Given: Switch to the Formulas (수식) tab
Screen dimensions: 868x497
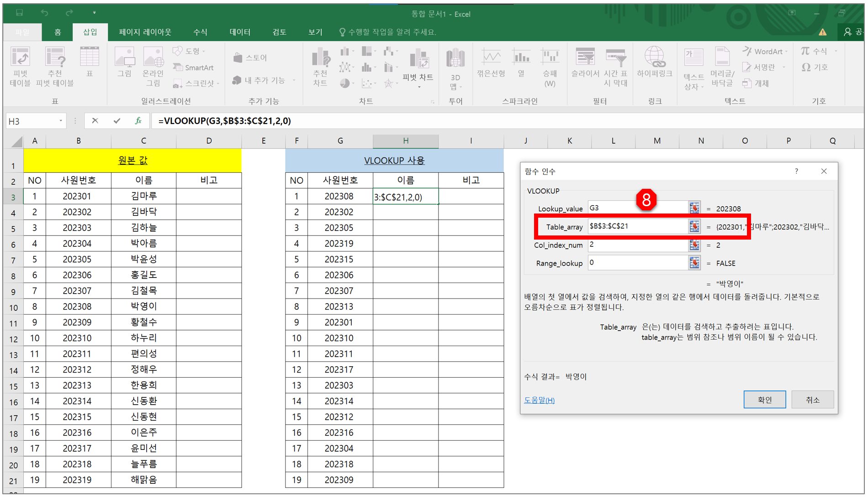Looking at the screenshot, I should [x=200, y=32].
